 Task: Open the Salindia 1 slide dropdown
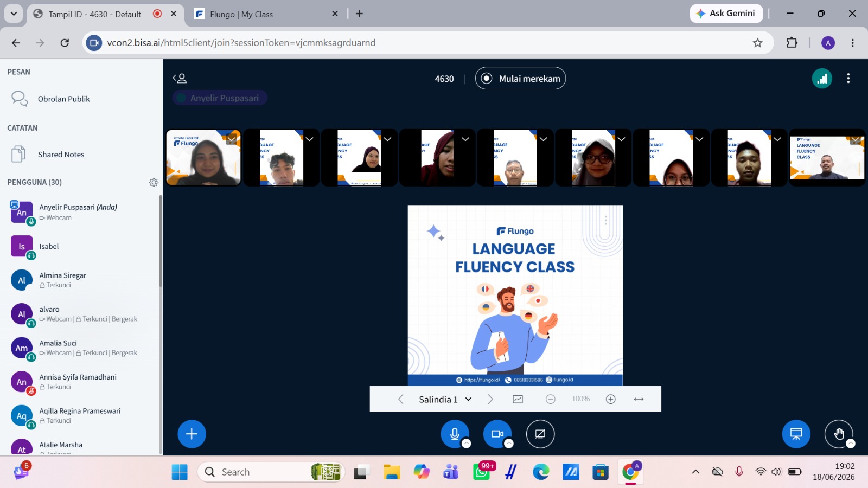click(445, 399)
